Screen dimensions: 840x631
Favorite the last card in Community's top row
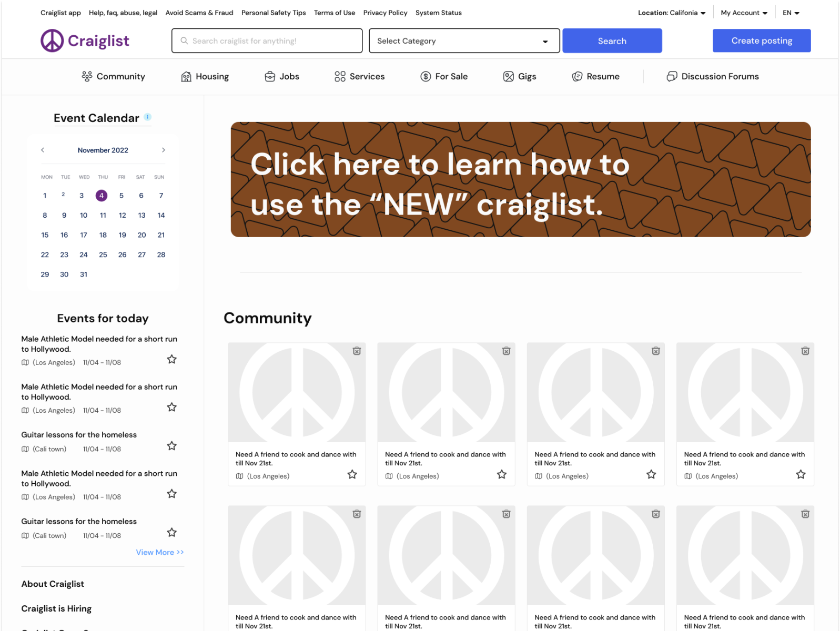tap(801, 474)
